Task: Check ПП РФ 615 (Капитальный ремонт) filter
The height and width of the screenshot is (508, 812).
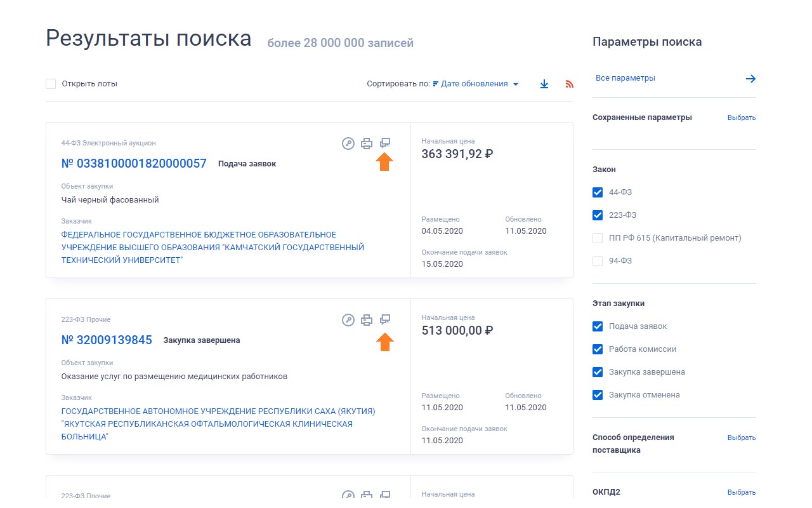Action: [x=597, y=238]
